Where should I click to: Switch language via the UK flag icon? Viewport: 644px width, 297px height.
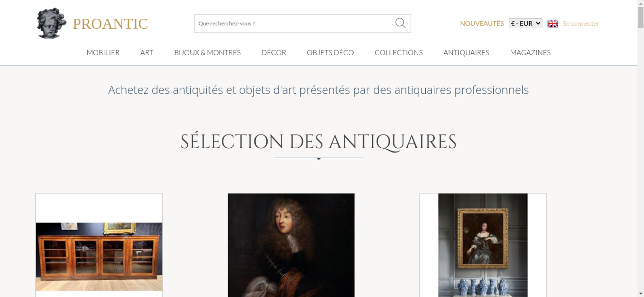pos(553,23)
